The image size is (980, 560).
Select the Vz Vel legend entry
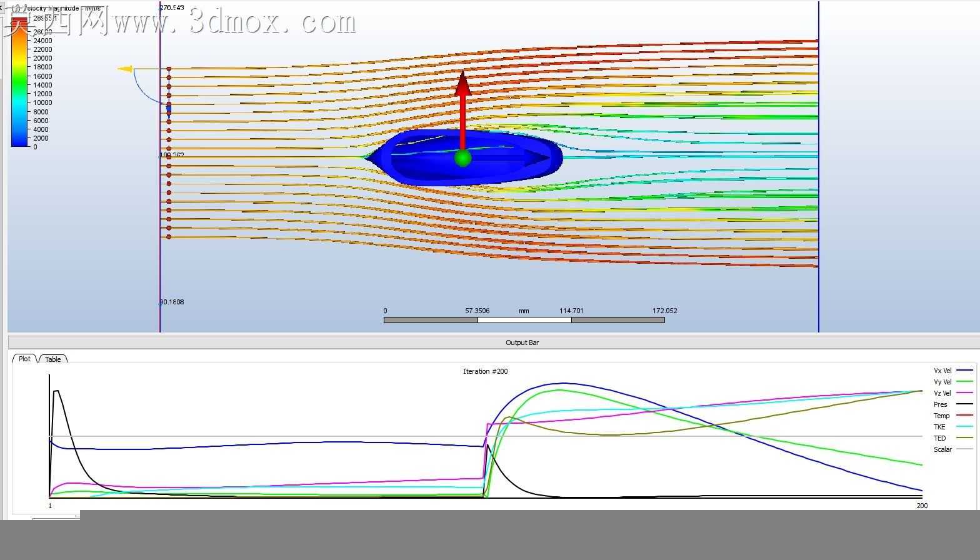pos(953,393)
